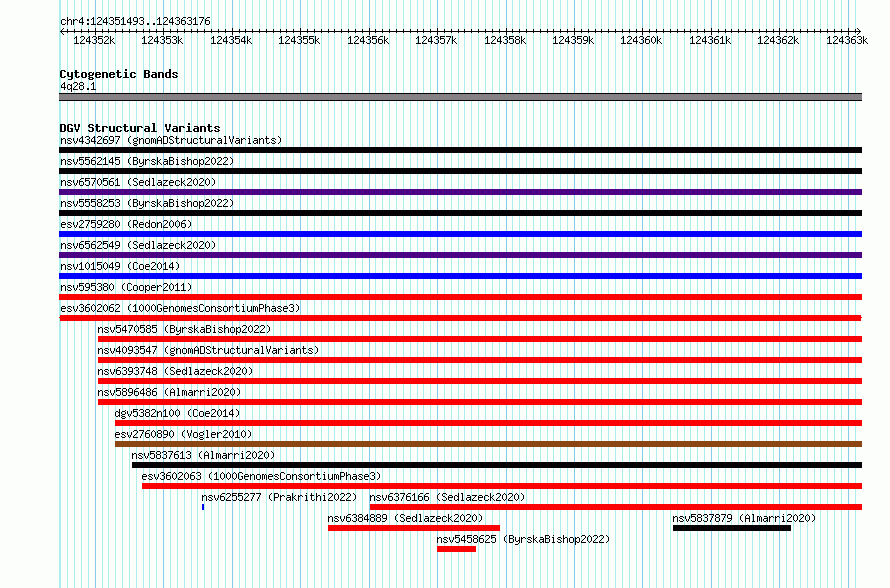This screenshot has width=890, height=588.
Task: Click the 124362k ruler tick label
Action: pyautogui.click(x=778, y=41)
